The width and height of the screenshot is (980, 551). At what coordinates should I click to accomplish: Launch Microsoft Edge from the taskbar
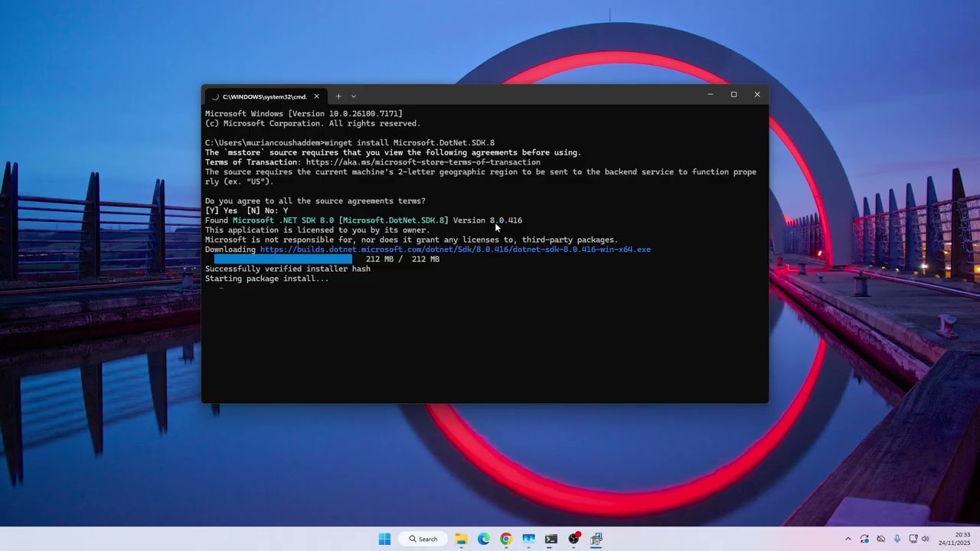click(x=484, y=539)
